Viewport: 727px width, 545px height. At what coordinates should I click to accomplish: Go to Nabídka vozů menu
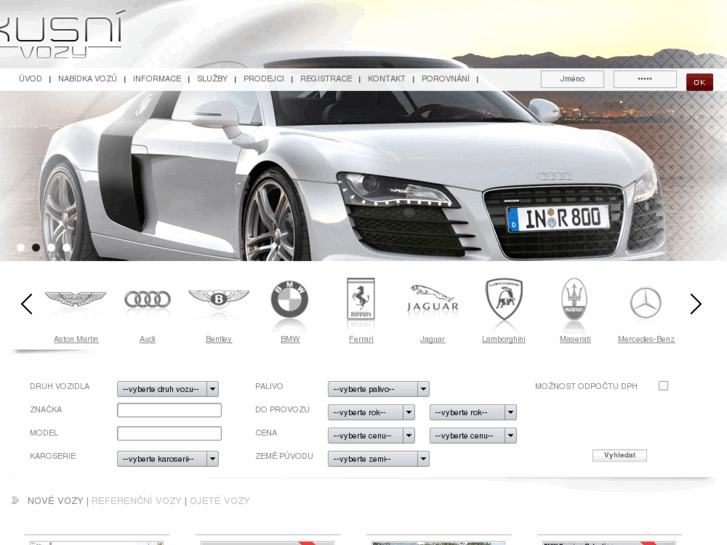88,79
